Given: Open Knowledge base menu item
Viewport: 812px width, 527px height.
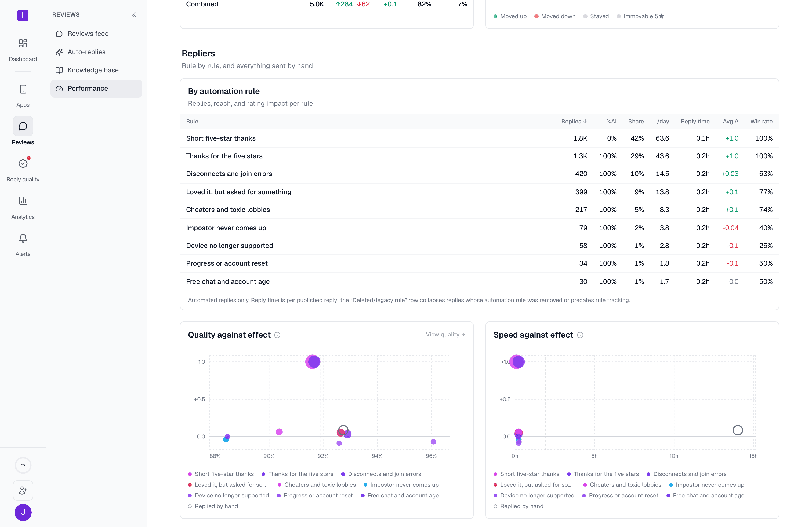Looking at the screenshot, I should (x=96, y=70).
